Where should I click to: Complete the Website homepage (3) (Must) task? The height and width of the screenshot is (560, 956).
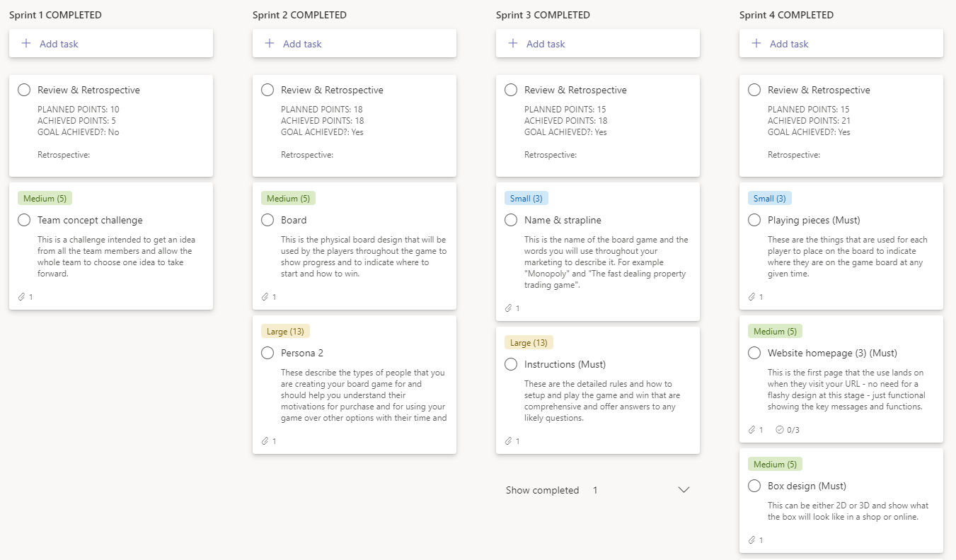[x=754, y=352]
